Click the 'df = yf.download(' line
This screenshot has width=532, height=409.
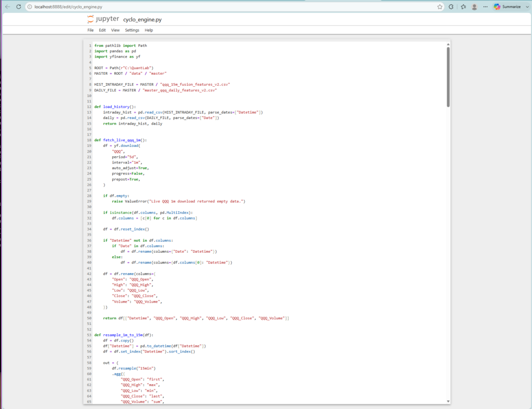[x=122, y=146]
